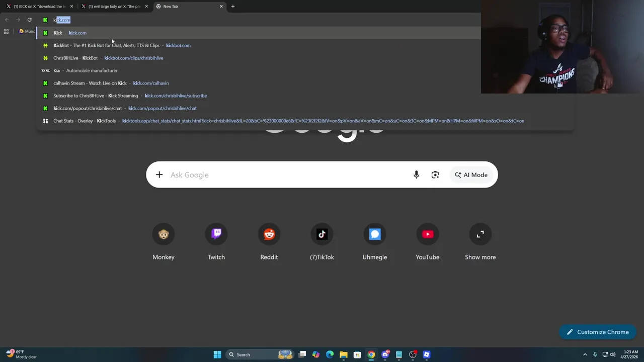Open a new browser tab
The width and height of the screenshot is (644, 362).
(x=233, y=7)
